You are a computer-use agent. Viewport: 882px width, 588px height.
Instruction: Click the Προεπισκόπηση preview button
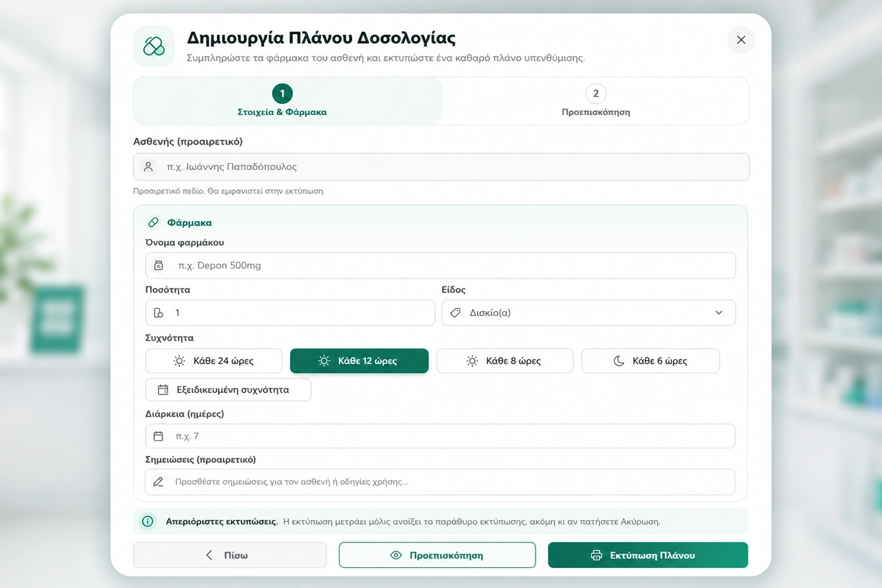point(437,555)
